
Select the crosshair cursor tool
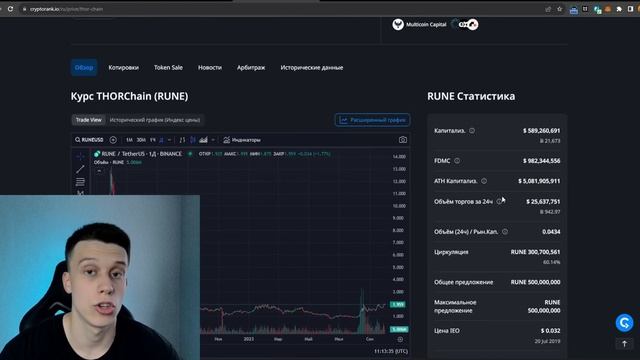tap(80, 156)
